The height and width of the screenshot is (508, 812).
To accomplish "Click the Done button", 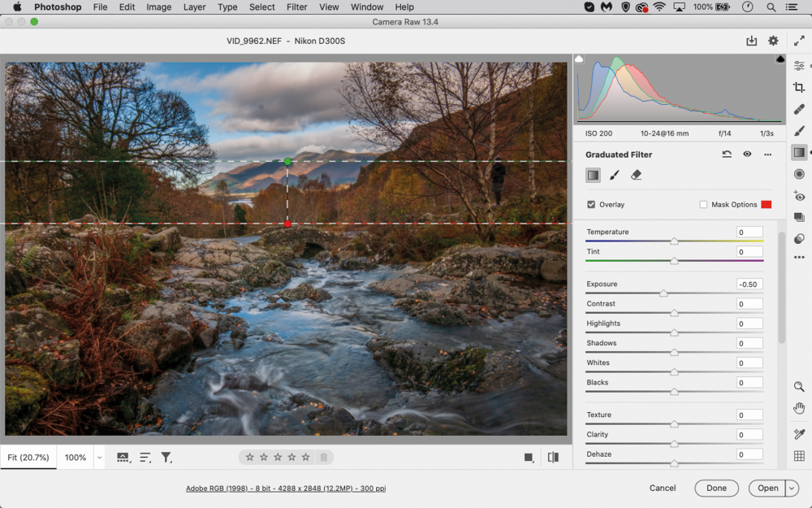I will (x=716, y=488).
